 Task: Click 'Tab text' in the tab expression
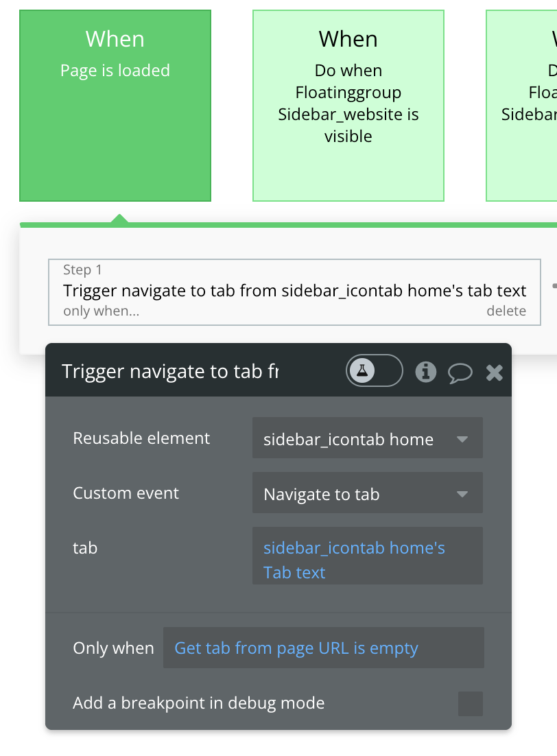pyautogui.click(x=294, y=573)
